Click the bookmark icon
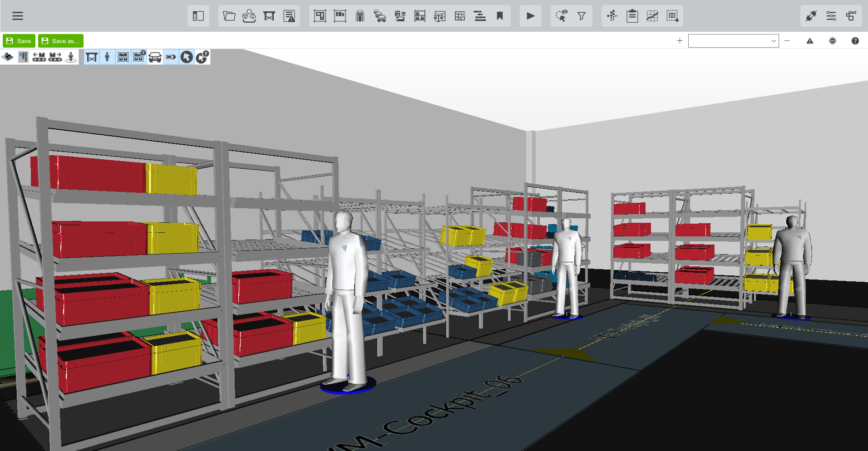The width and height of the screenshot is (868, 451). tap(500, 16)
